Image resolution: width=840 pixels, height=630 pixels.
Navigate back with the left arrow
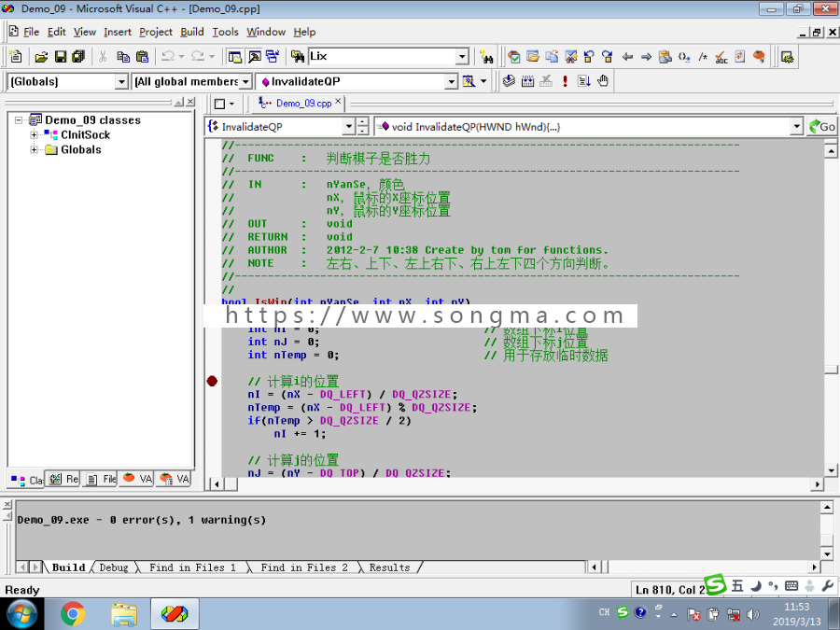pyautogui.click(x=628, y=56)
